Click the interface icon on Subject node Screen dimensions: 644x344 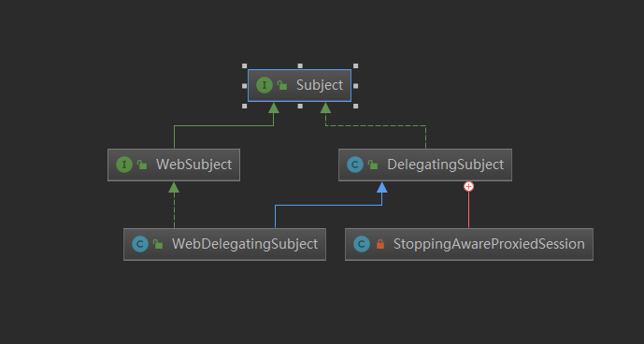(265, 85)
